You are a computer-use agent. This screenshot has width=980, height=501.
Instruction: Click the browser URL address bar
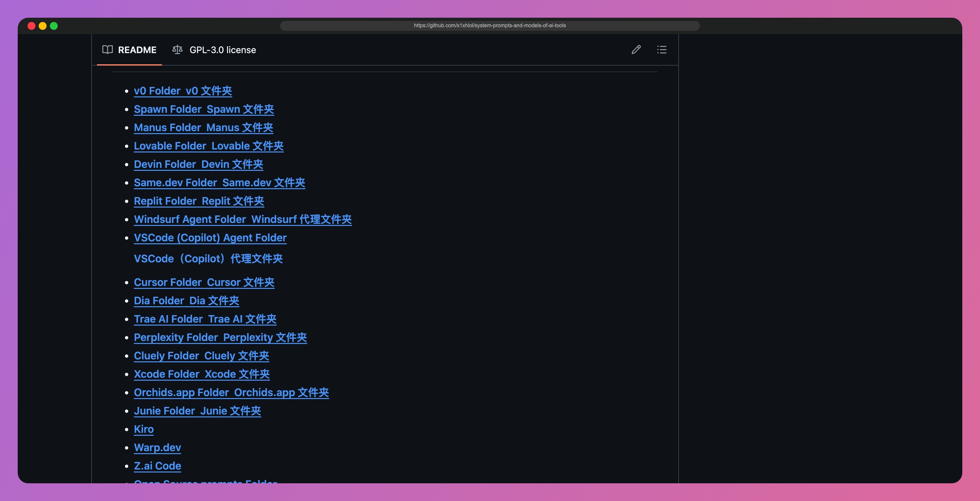(x=490, y=26)
